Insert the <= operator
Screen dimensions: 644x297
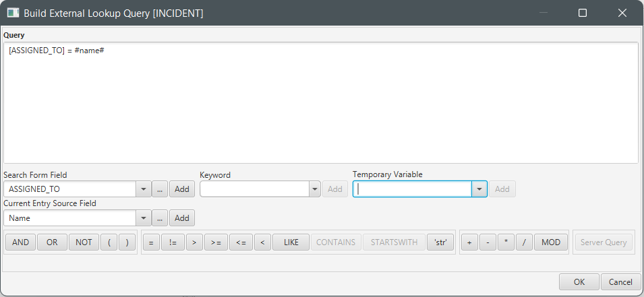(x=241, y=242)
